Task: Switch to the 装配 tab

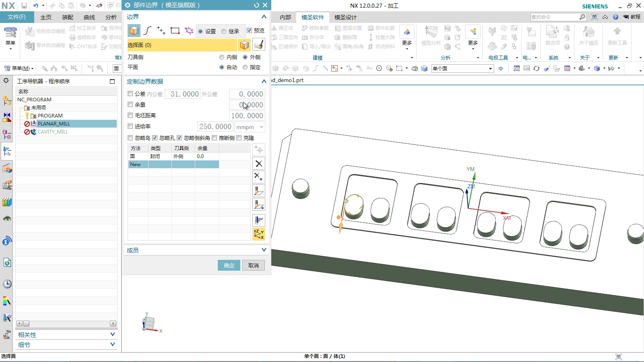Action: tap(68, 17)
